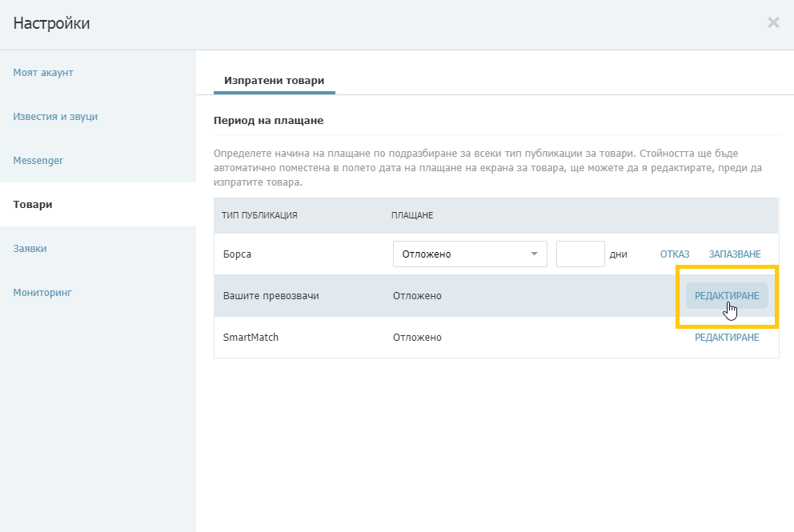Open the Заявки settings section

(x=30, y=249)
